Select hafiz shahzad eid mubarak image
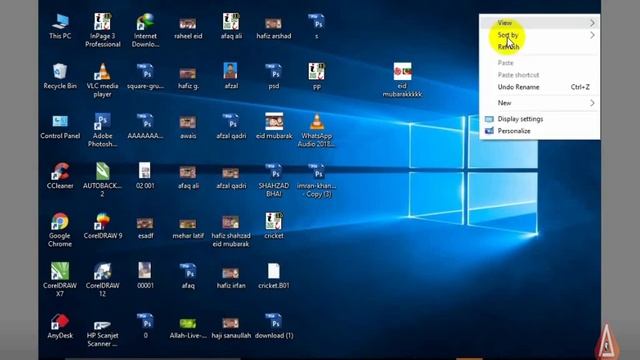The height and width of the screenshot is (360, 640). pos(231,231)
